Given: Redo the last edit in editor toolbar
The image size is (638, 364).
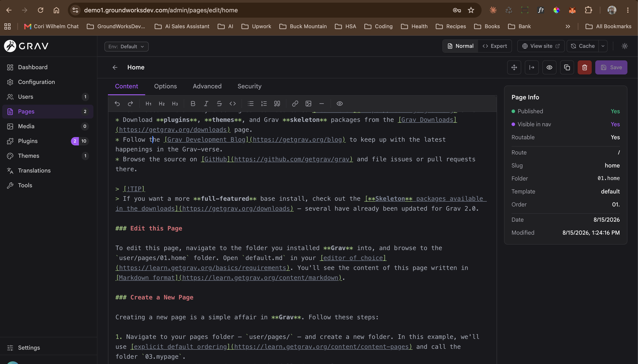Looking at the screenshot, I should pyautogui.click(x=130, y=104).
